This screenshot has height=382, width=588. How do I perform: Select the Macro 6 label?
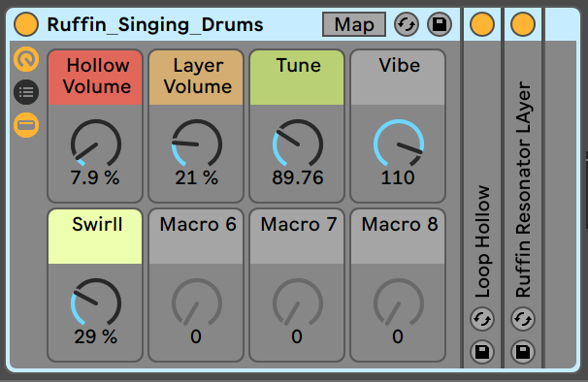[x=196, y=237]
